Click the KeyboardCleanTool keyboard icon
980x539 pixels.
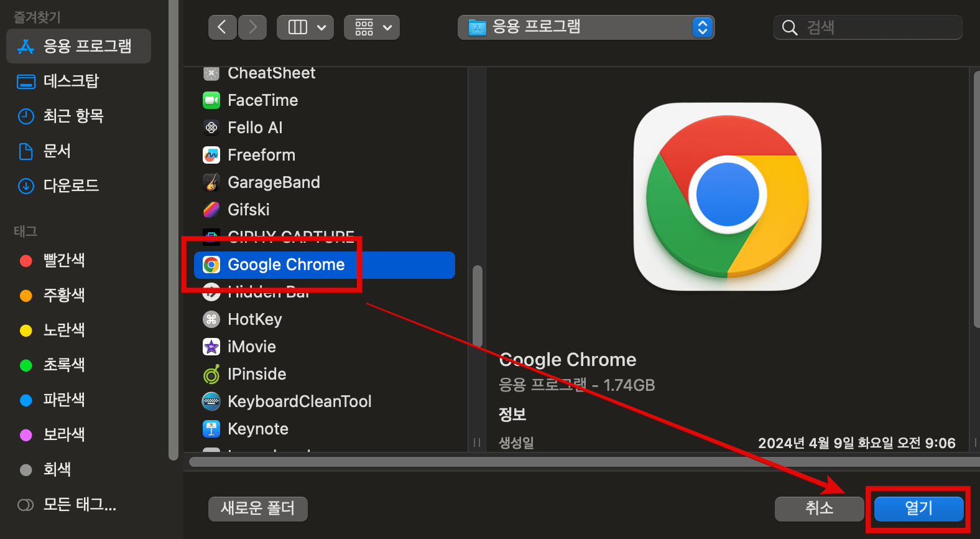coord(211,401)
